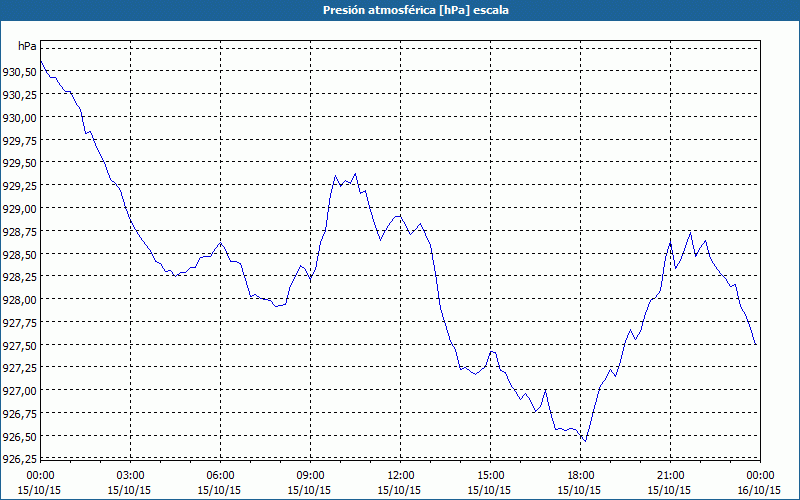Select the 18:00 time axis label
The image size is (800, 500).
coord(580,476)
